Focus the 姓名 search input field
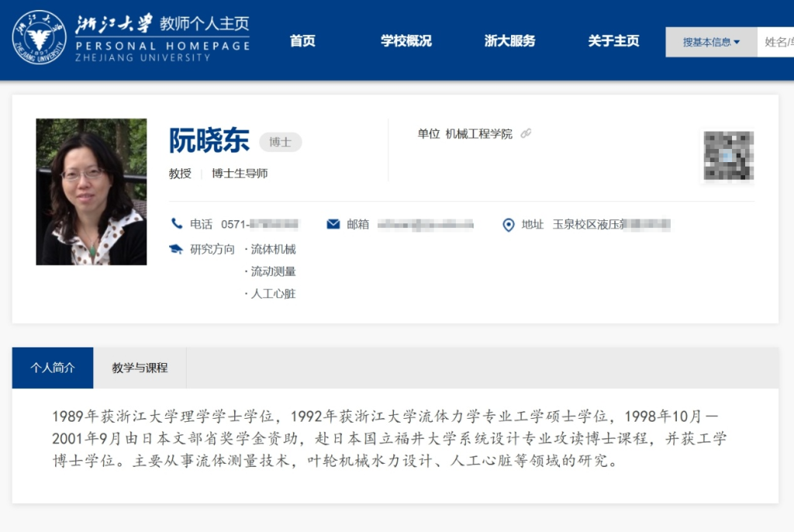794x532 pixels. (x=777, y=42)
